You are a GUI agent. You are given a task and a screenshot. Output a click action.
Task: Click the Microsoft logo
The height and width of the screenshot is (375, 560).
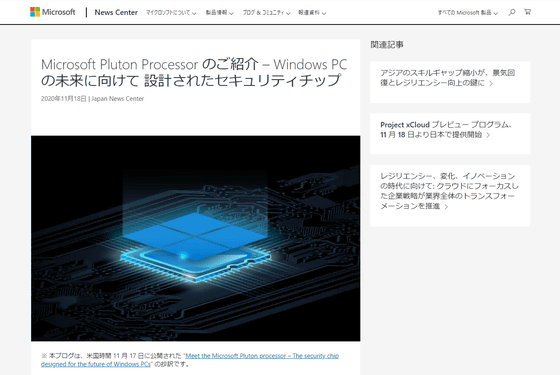(x=53, y=12)
